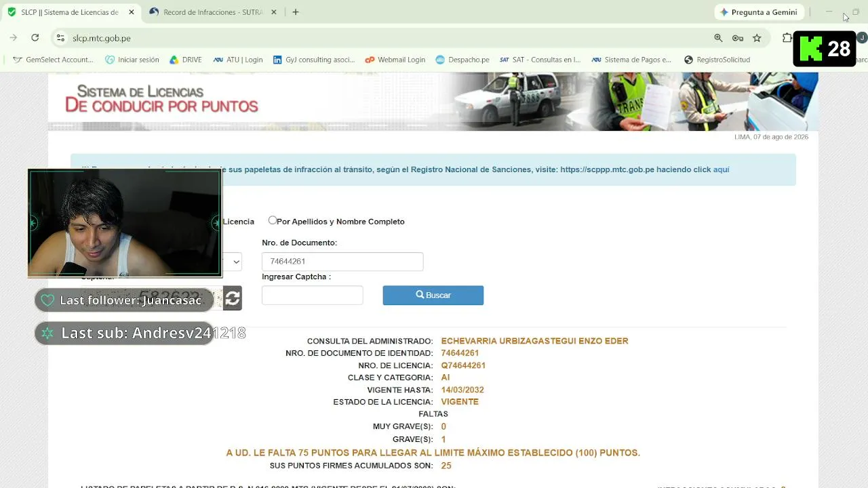868x488 pixels.
Task: Click the Sistema de Licencias header logo
Action: coord(161,99)
